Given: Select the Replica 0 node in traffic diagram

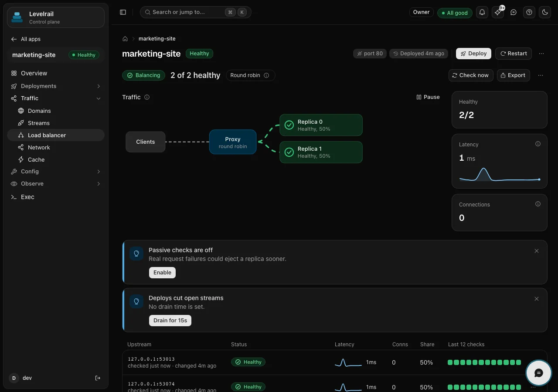Looking at the screenshot, I should [321, 125].
